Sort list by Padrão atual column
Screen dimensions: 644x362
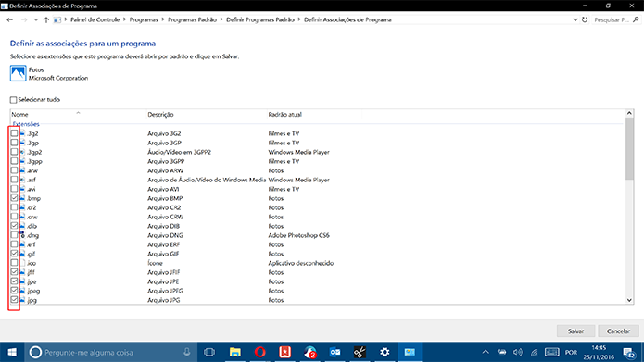tap(314, 115)
